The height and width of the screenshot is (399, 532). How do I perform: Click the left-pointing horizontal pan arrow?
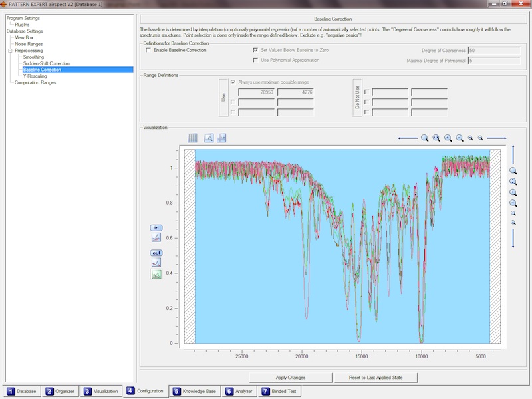[x=407, y=138]
